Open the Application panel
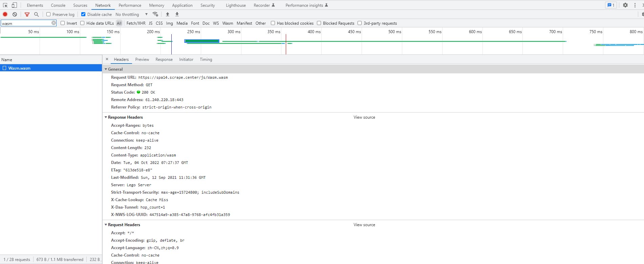Viewport: 644px width, 264px height. tap(182, 5)
